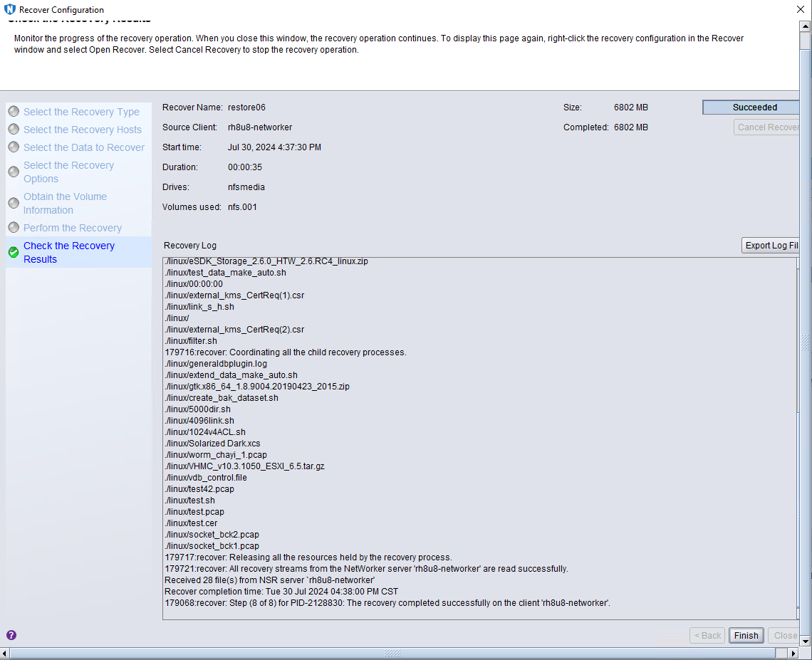Click log line ./linux/create_bak_dataset.sh
This screenshot has height=660, width=812.
(x=222, y=397)
